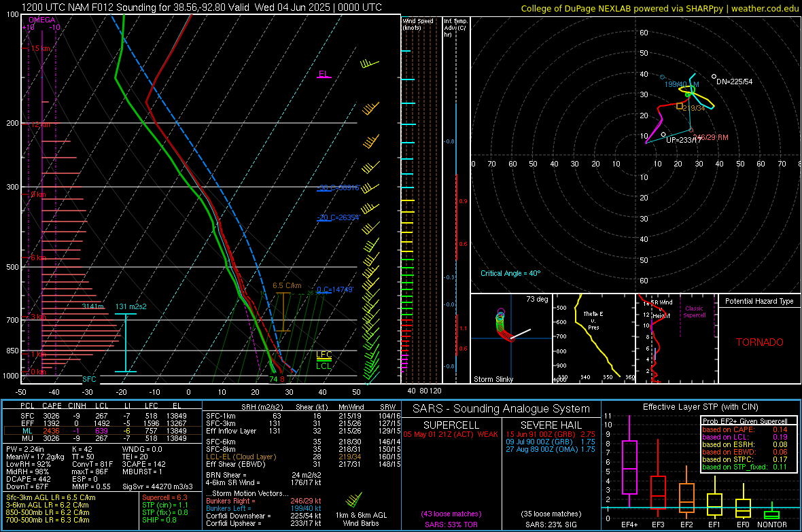
Task: Click the Eff Shear (EBWD) row
Action: [x=303, y=464]
